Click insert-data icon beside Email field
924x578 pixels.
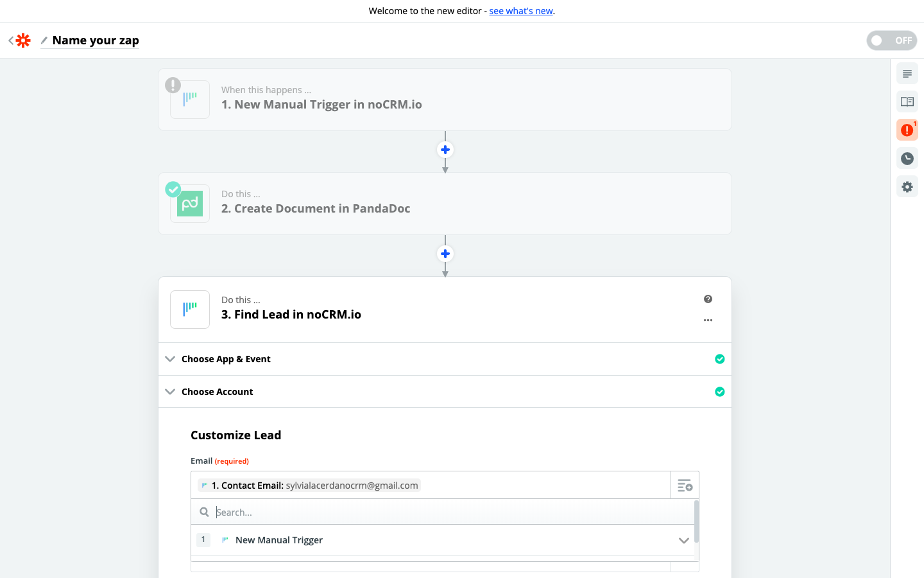685,486
